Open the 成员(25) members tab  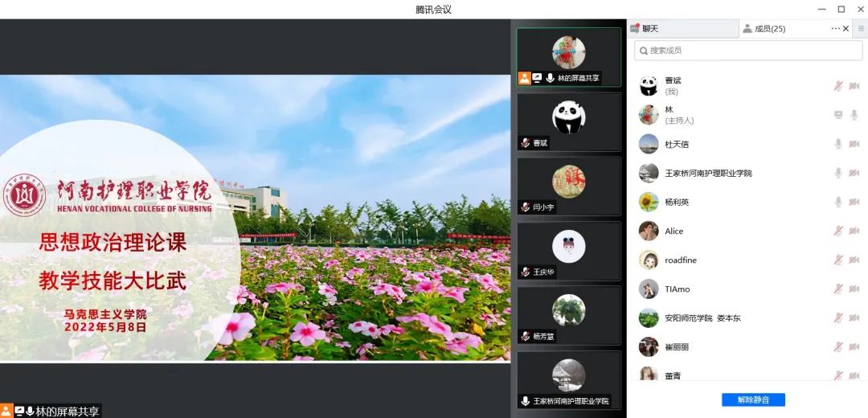pos(770,29)
